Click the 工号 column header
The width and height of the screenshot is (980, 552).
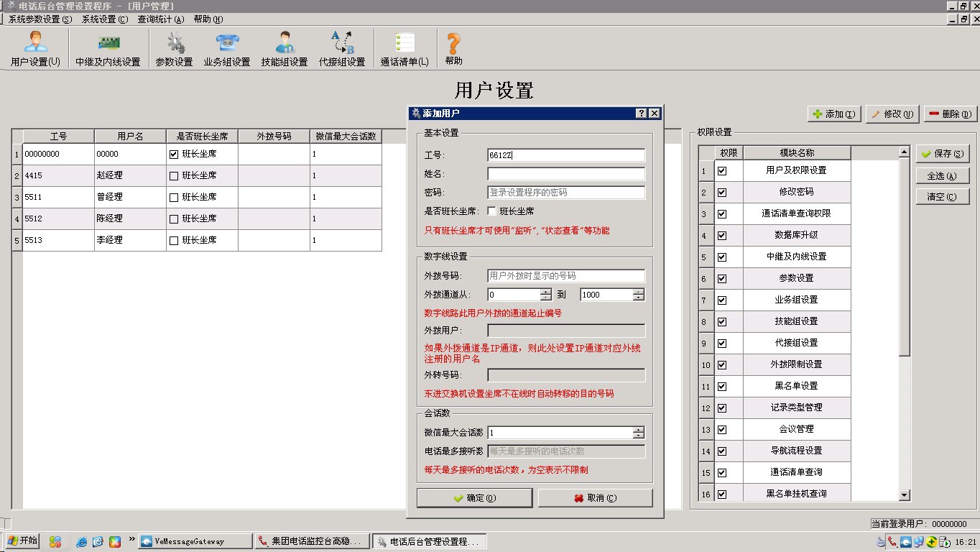[x=58, y=136]
